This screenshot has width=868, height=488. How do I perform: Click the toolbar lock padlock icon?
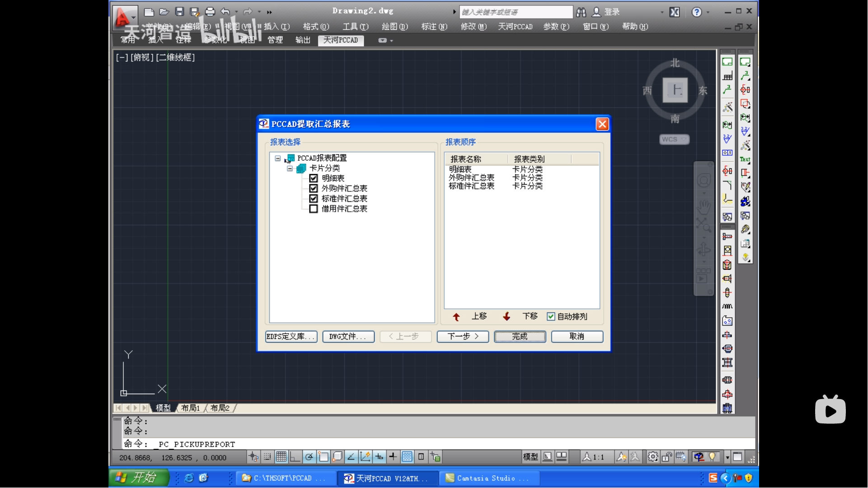tap(666, 457)
